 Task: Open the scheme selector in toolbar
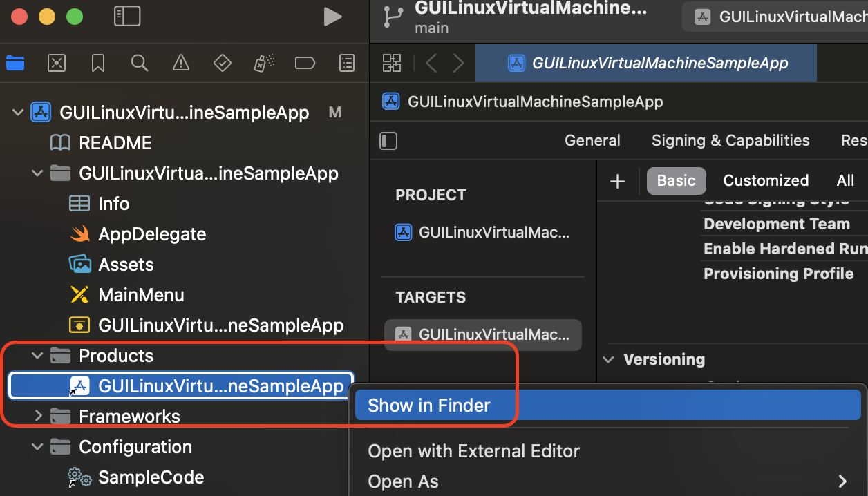[x=775, y=17]
